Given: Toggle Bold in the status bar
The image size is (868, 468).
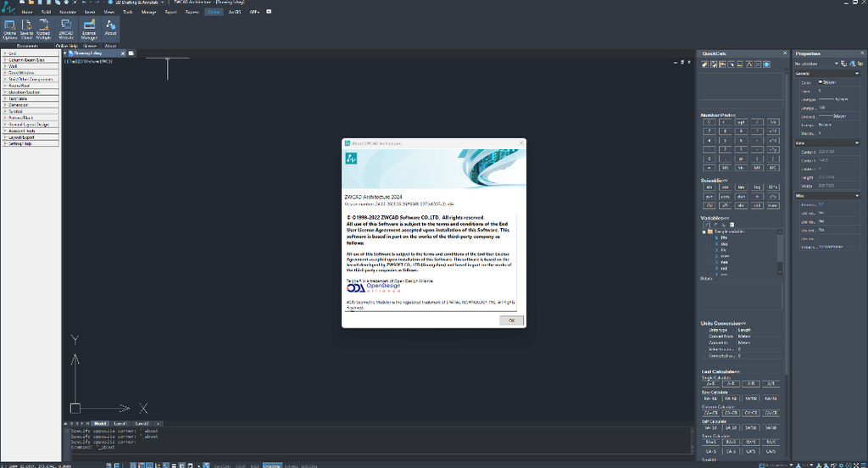Looking at the screenshot, I should click(x=254, y=465).
